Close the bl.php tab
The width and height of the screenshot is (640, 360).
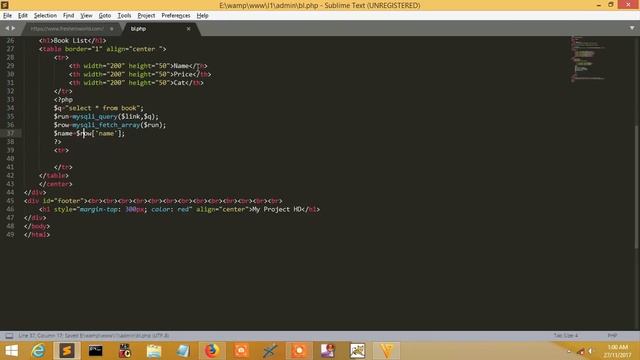[188, 29]
